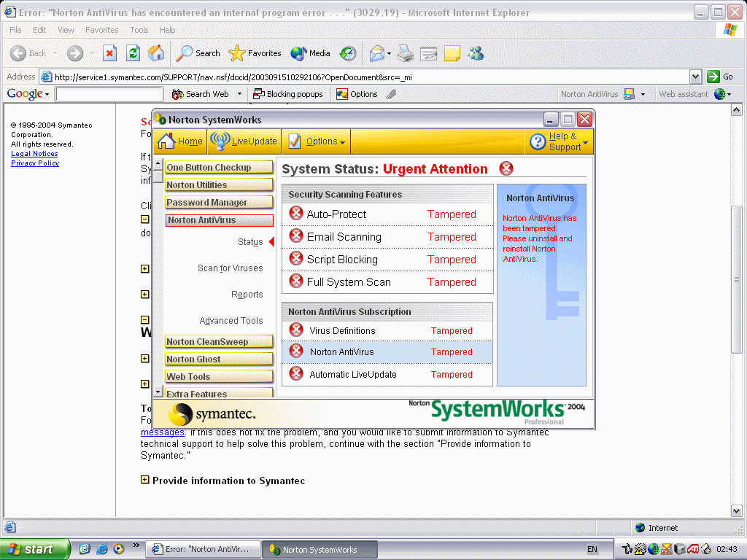This screenshot has height=560, width=747.
Task: Open Norton Utilities section
Action: [x=219, y=184]
